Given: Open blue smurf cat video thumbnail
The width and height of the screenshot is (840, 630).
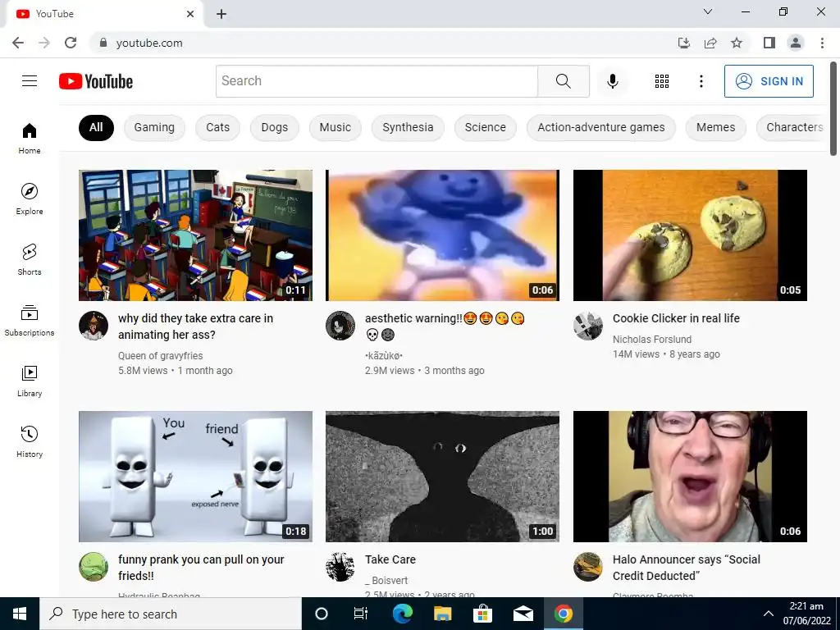Looking at the screenshot, I should (442, 235).
